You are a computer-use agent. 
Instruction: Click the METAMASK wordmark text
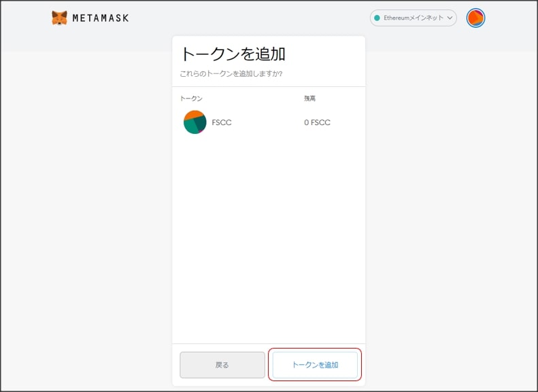[x=100, y=18]
